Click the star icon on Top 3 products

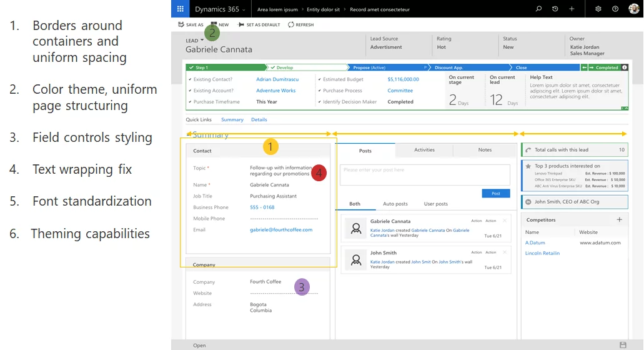pyautogui.click(x=528, y=166)
